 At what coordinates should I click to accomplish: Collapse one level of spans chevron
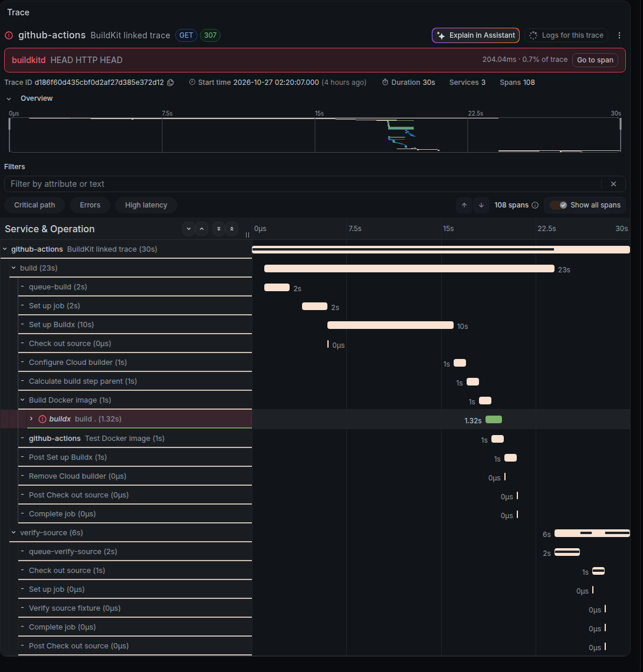[202, 229]
